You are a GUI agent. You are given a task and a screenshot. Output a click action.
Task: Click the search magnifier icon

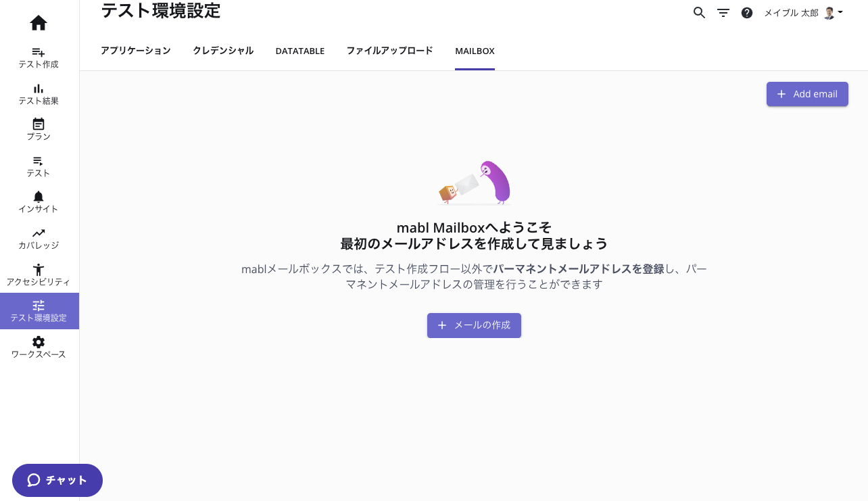point(700,13)
